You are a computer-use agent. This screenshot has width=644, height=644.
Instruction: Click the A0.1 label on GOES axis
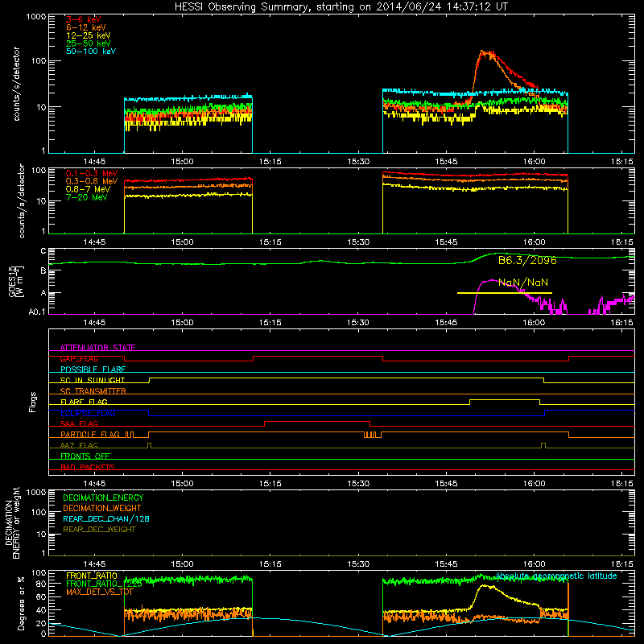pyautogui.click(x=37, y=312)
